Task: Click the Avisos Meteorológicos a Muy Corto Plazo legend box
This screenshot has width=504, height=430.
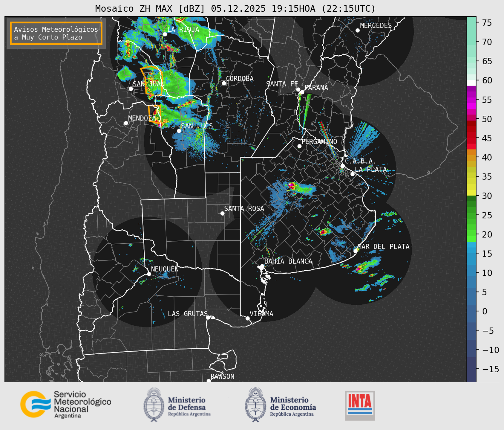Action: pos(56,33)
